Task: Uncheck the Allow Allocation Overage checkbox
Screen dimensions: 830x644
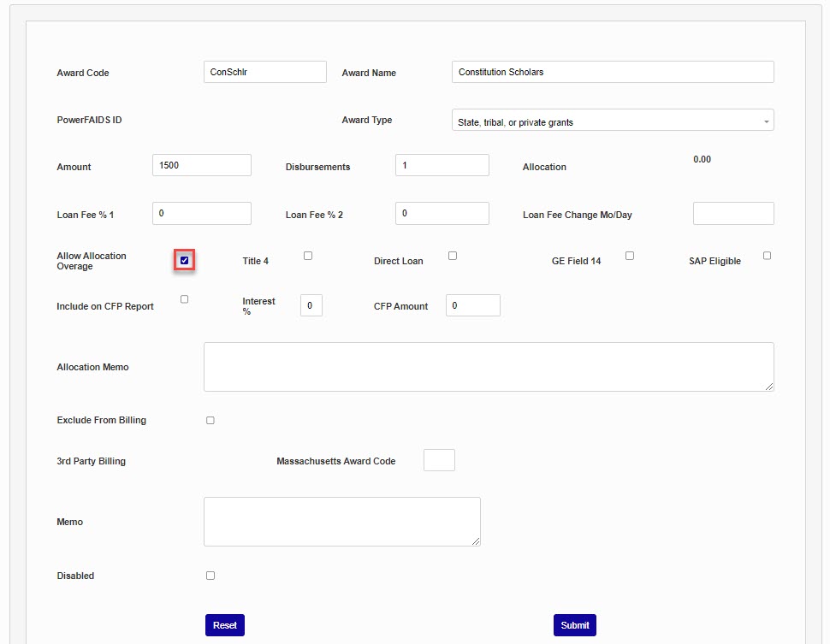Action: pos(184,260)
